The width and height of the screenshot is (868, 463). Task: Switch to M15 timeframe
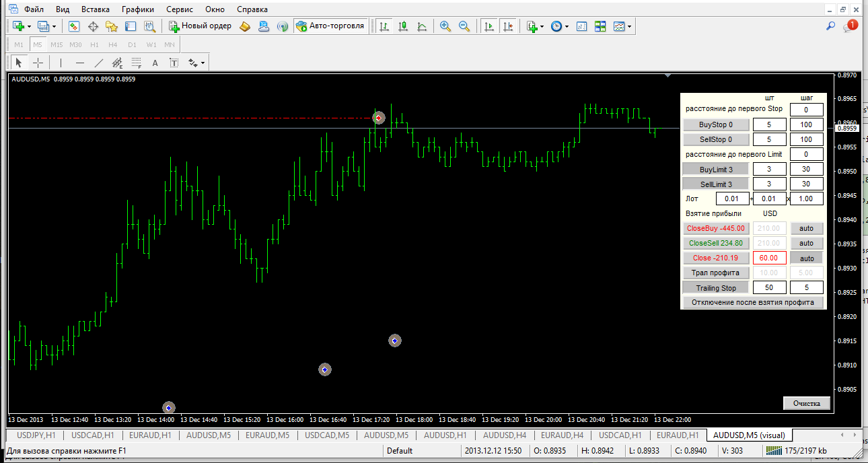[57, 44]
